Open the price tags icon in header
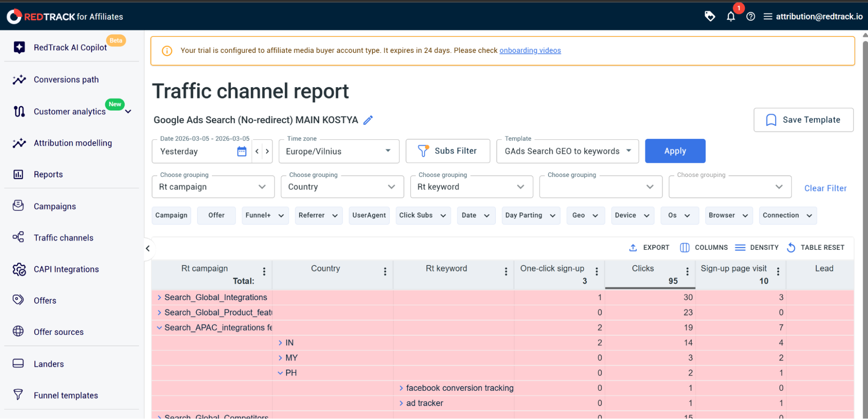868x419 pixels. (x=710, y=16)
